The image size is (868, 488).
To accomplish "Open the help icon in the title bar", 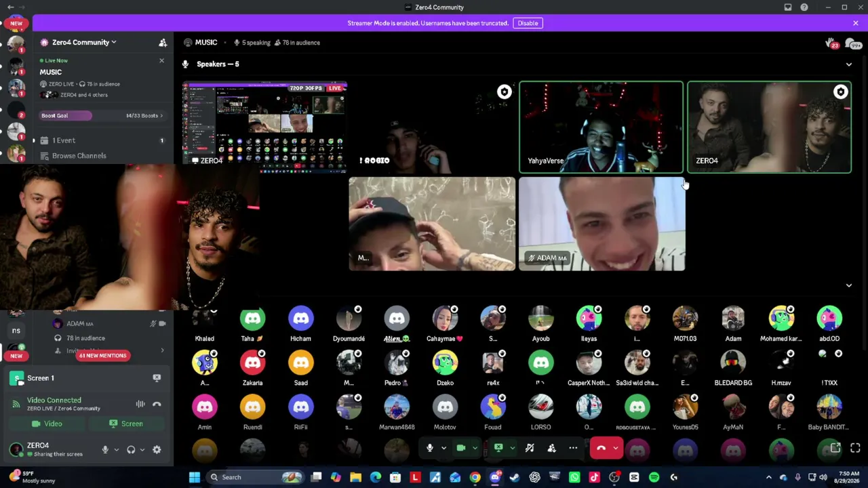I will click(804, 7).
